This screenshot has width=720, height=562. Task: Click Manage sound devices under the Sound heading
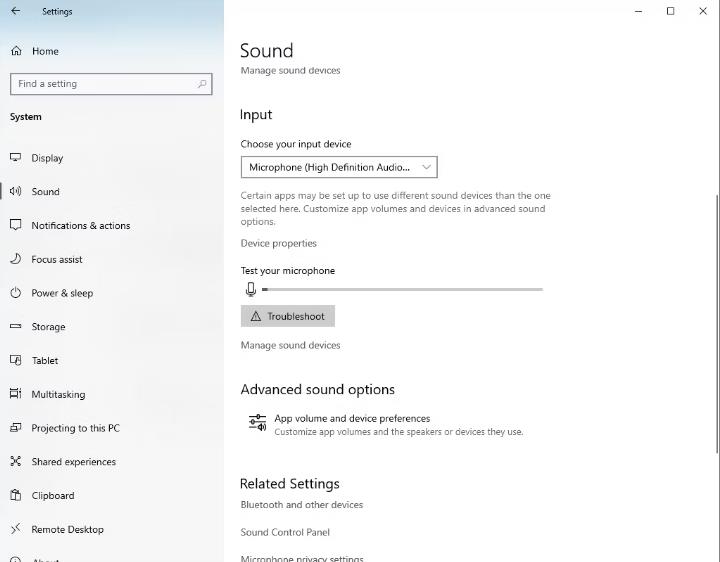tap(290, 70)
